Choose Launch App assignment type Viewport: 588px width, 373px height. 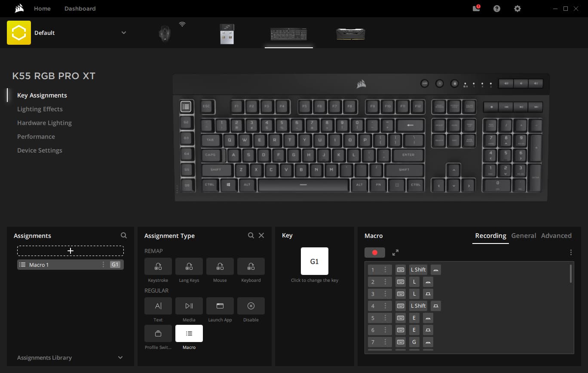[220, 306]
